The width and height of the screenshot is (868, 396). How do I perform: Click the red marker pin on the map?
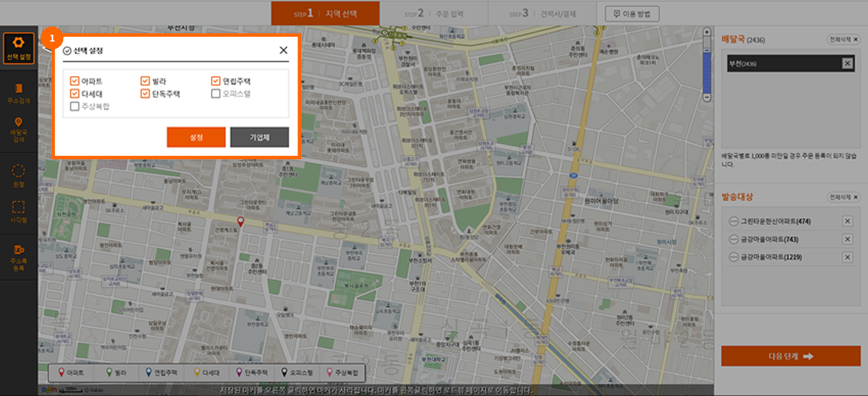tap(240, 222)
